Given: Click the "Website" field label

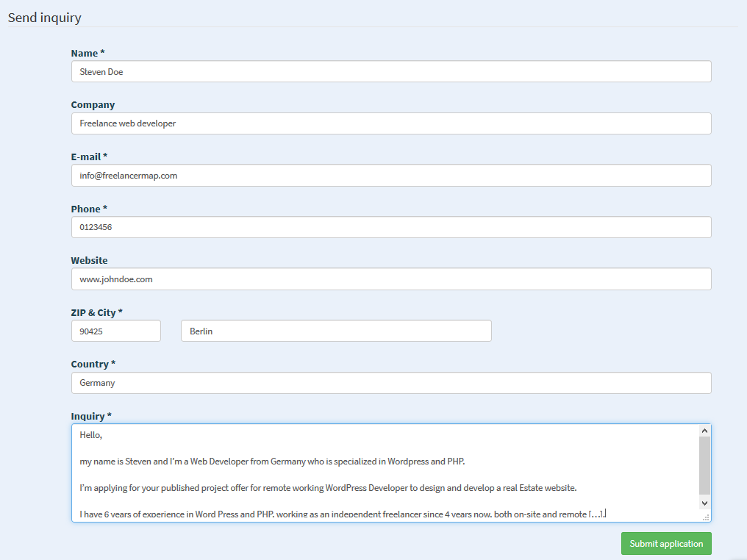Looking at the screenshot, I should pos(89,260).
